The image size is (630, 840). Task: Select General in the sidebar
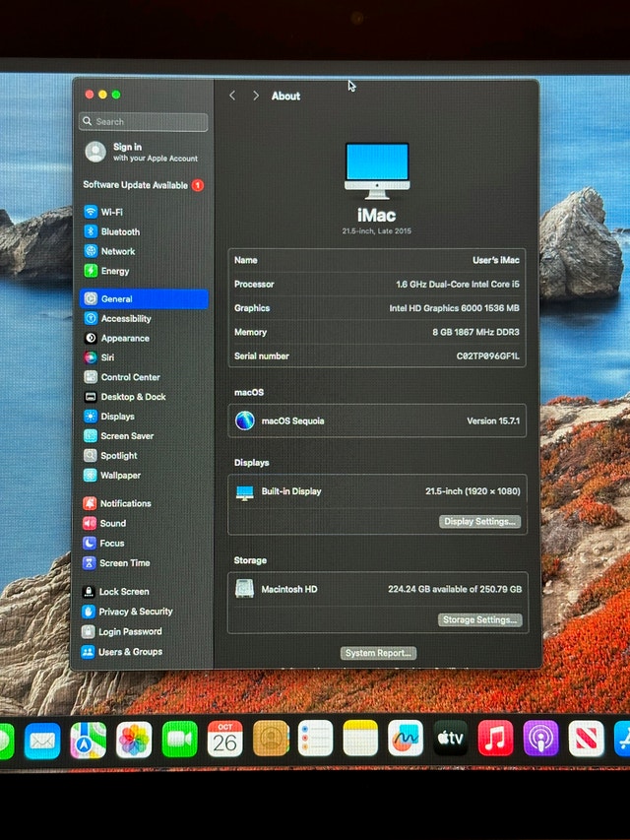(144, 299)
